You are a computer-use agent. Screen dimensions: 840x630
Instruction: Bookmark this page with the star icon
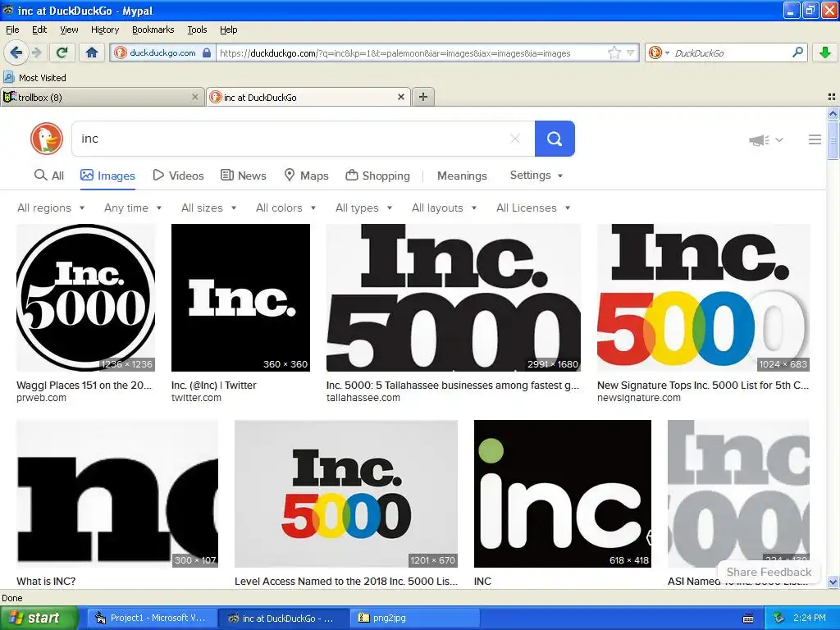614,52
